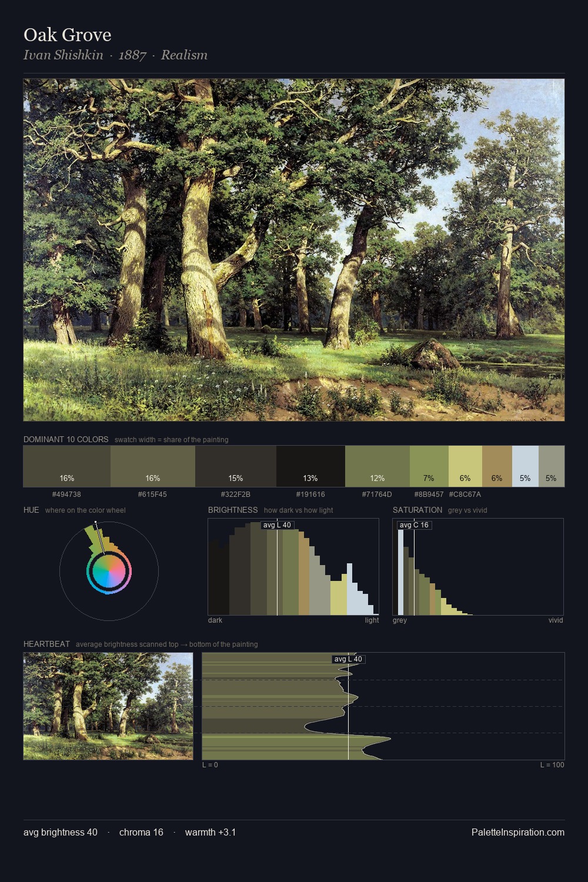
Task: Select the #615F45 color swatch
Action: tap(153, 466)
